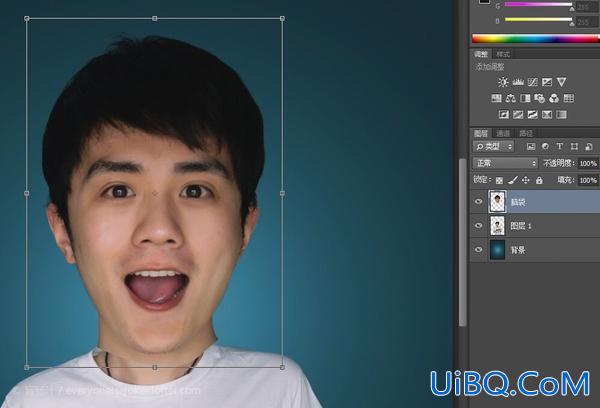Click the bottom-left transform handle
600x408 pixels.
tap(27, 367)
